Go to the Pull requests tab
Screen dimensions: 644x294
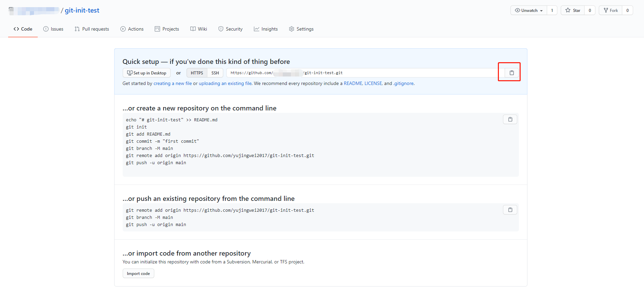[x=92, y=29]
